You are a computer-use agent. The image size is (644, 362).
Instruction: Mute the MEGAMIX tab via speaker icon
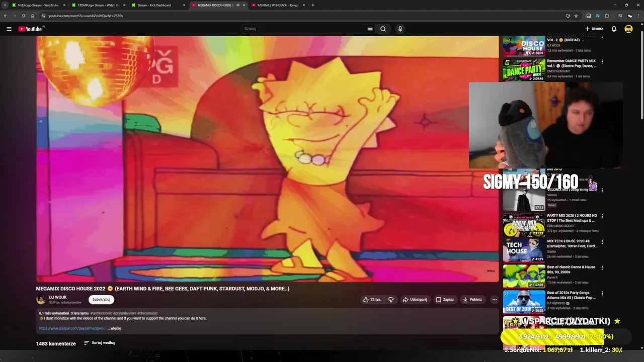click(x=238, y=5)
